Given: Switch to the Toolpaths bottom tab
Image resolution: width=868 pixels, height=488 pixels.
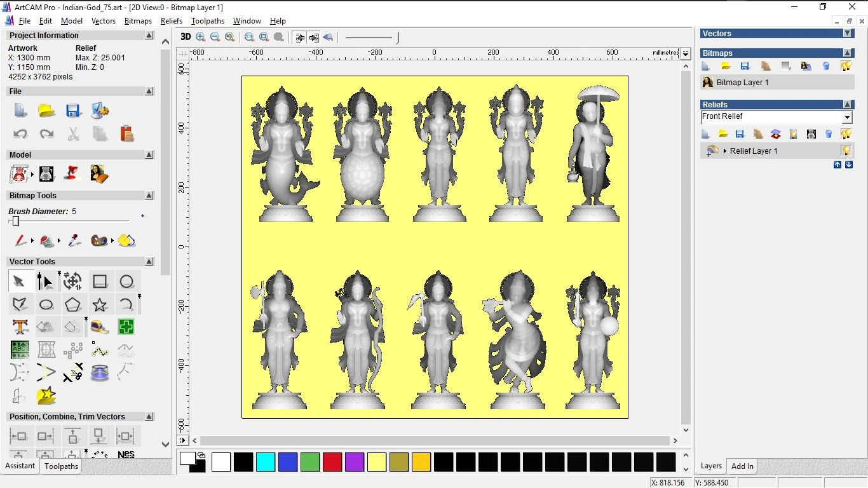Looking at the screenshot, I should point(61,466).
